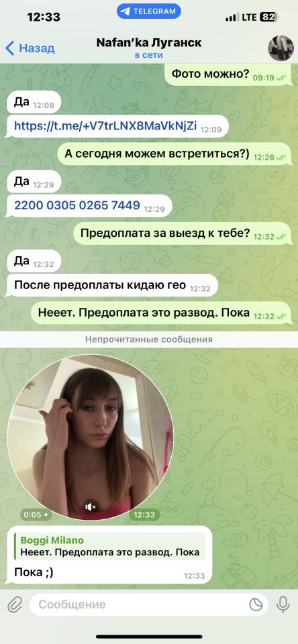
Task: Tap the в сети status text
Action: pos(149,56)
